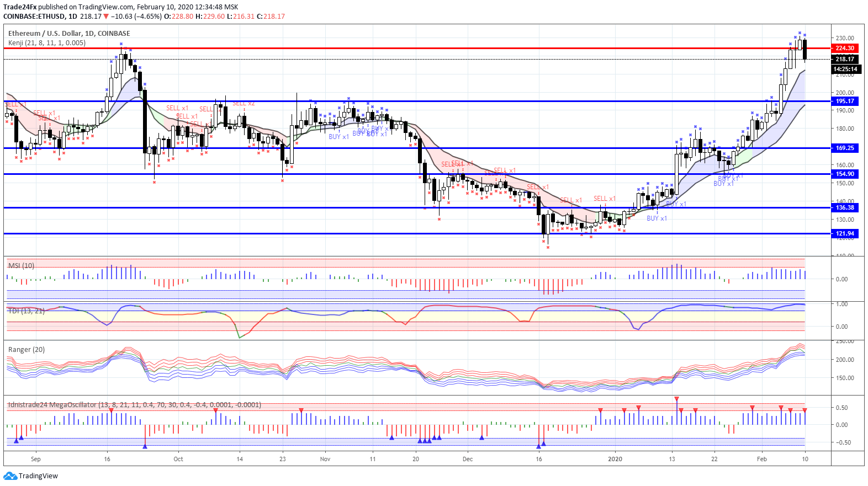Select the Dec label on the date axis
The height and width of the screenshot is (486, 868).
[468, 459]
